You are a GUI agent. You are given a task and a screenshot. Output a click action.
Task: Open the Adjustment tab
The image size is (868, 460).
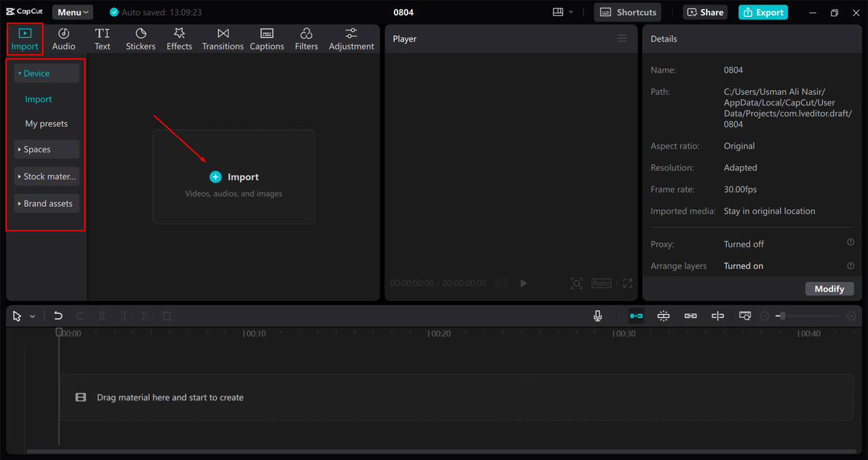pos(351,39)
